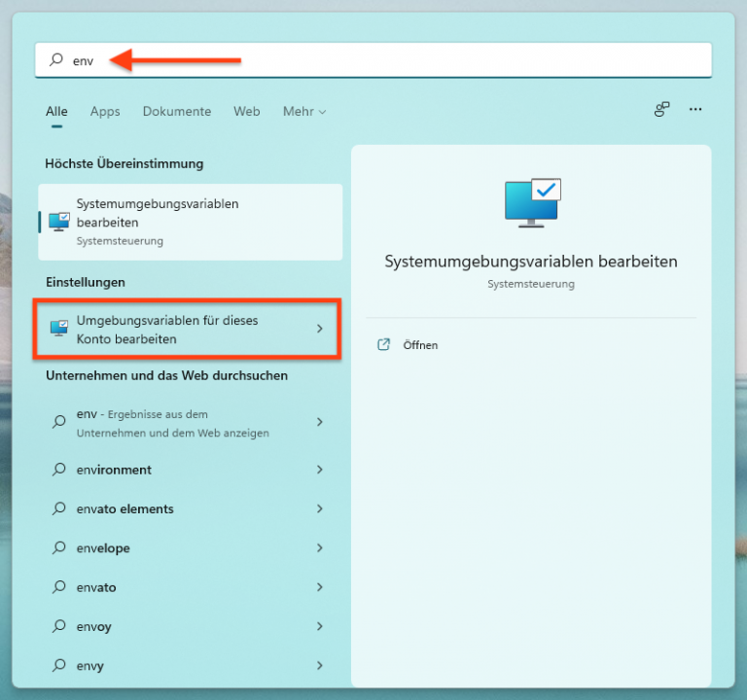747x700 pixels.
Task: Switch to the Dokumente tab
Action: pos(177,112)
